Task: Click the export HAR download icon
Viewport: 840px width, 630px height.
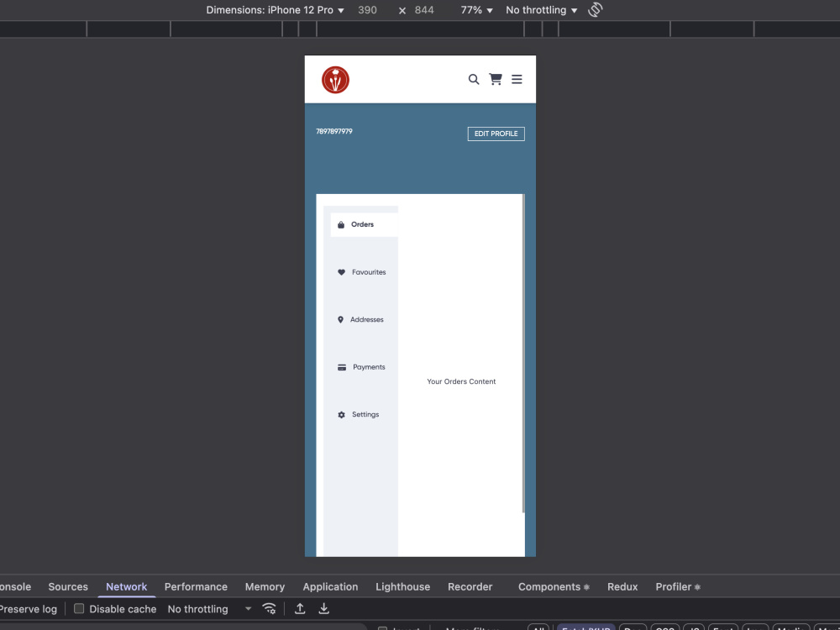Action: [323, 608]
